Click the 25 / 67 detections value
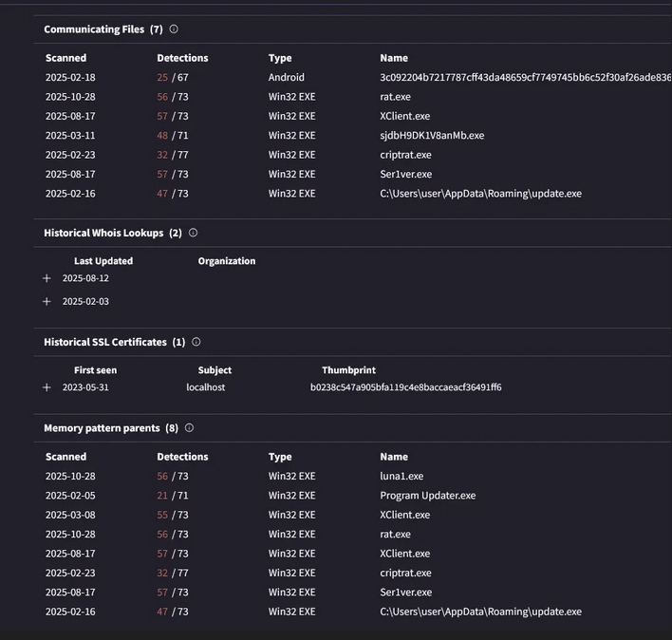 tap(173, 78)
